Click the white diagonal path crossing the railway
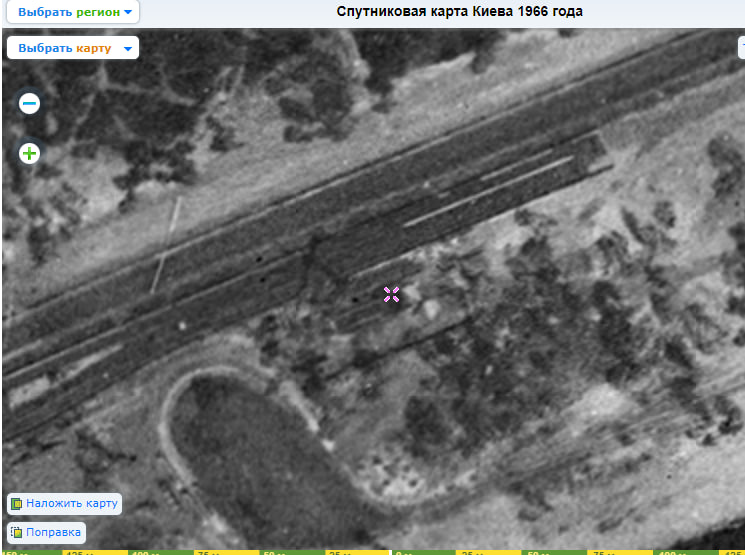 pos(165,245)
